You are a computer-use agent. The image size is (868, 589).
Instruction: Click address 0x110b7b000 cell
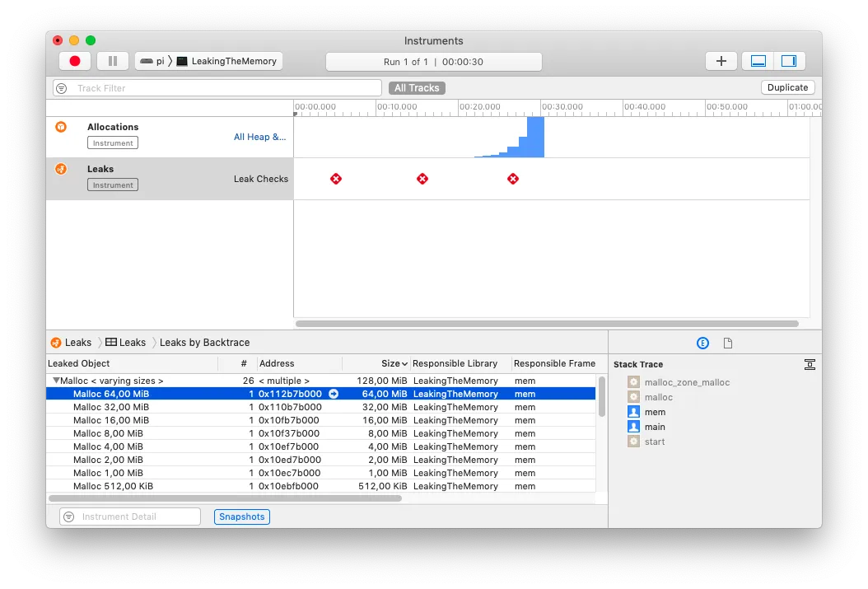tap(290, 407)
